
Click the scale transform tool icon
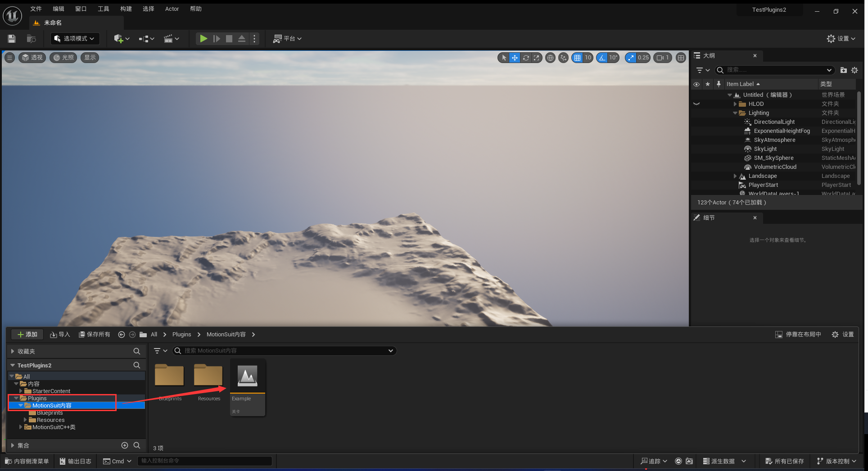(x=536, y=58)
